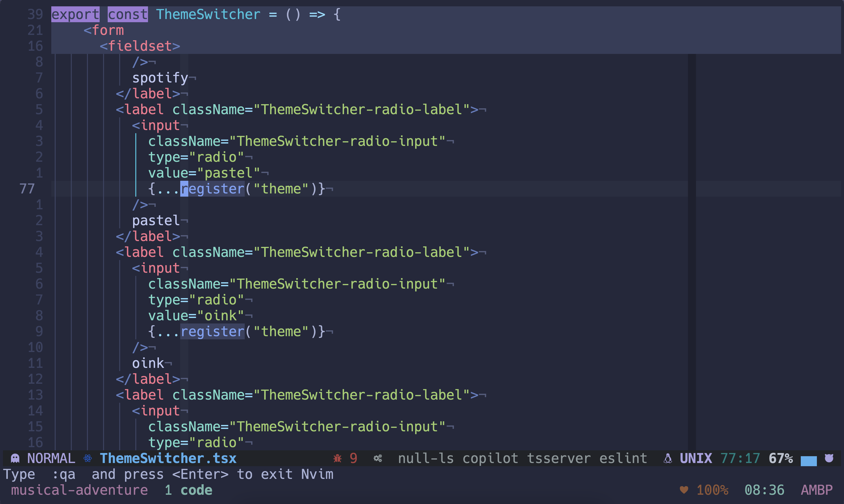Viewport: 844px width, 504px height.
Task: Select the ThemeSwitcher.tsx filename in statusline
Action: [168, 458]
